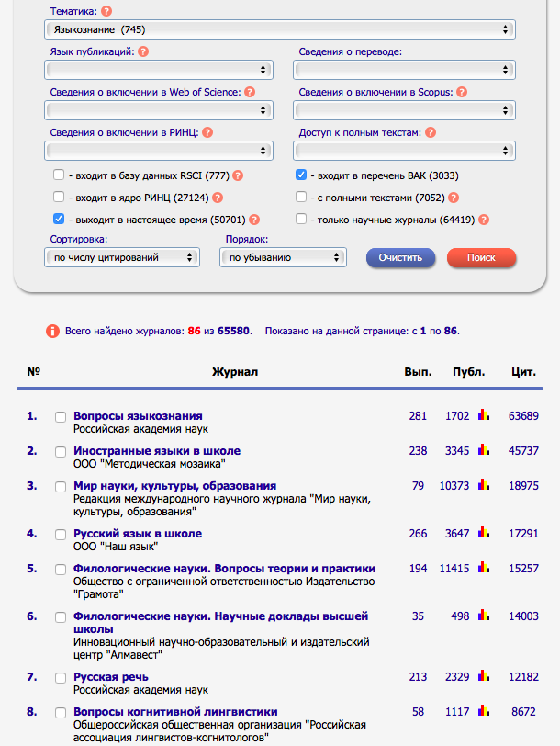Click issue count 238 for Иностранные языки в школе
560x746 pixels.
pyautogui.click(x=418, y=450)
